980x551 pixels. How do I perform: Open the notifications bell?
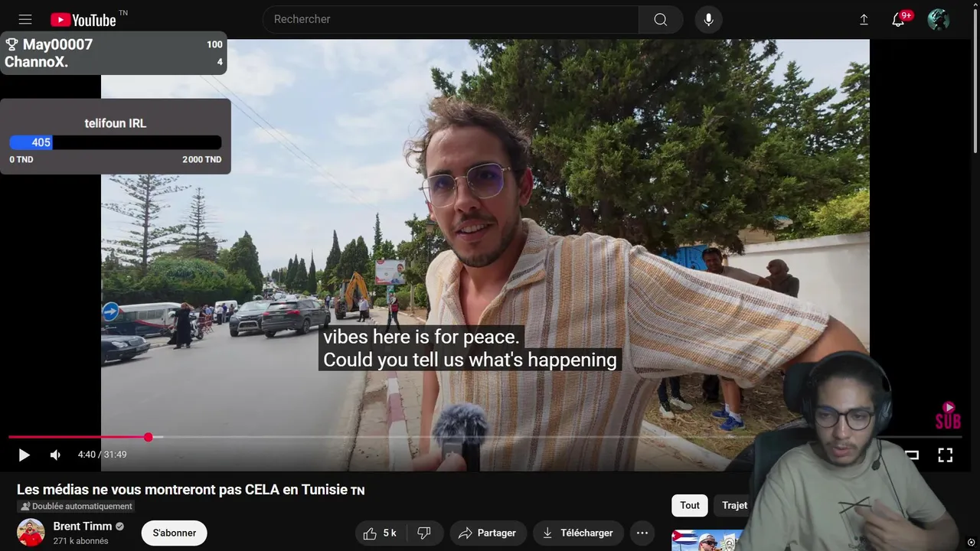click(x=899, y=19)
